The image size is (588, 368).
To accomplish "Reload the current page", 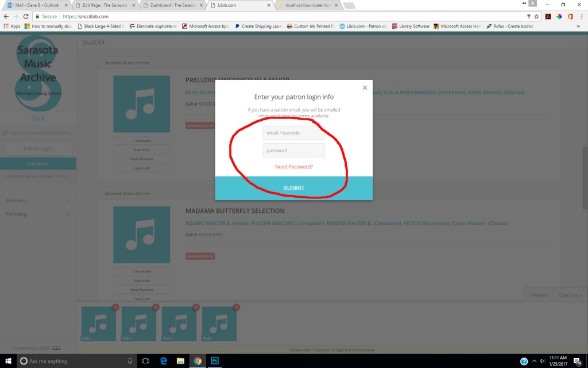I will tap(25, 17).
